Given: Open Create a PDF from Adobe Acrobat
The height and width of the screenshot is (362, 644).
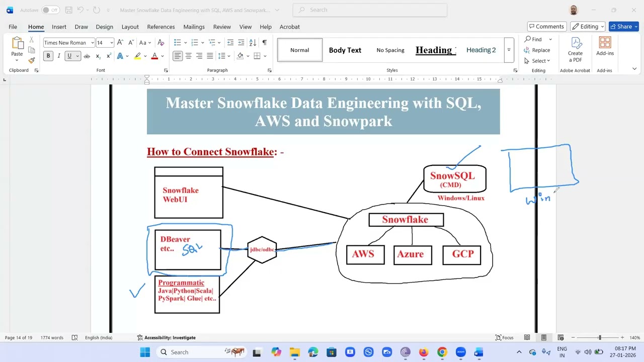Looking at the screenshot, I should pyautogui.click(x=575, y=49).
